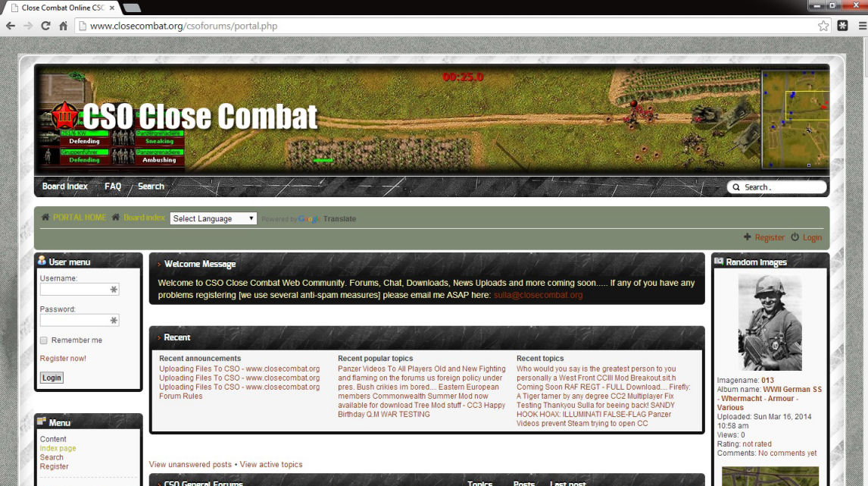The image size is (868, 486).
Task: Follow the Register now! link
Action: pyautogui.click(x=63, y=358)
